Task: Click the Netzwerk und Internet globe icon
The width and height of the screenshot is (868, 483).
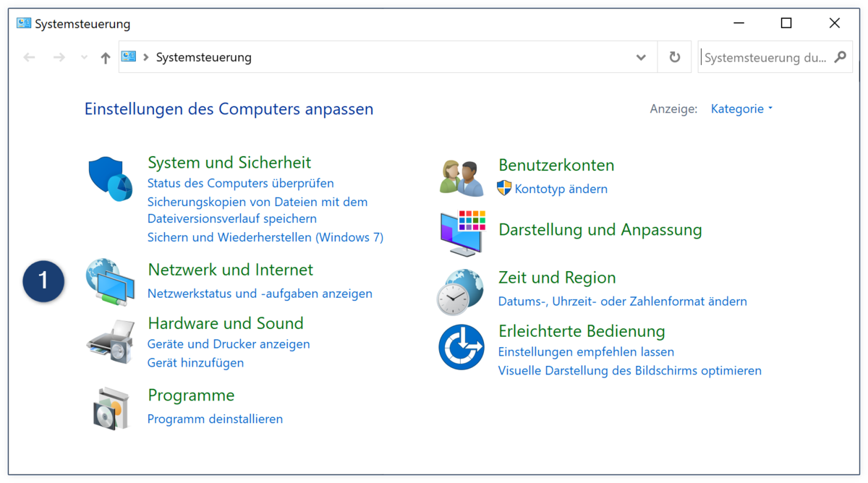Action: coord(110,282)
